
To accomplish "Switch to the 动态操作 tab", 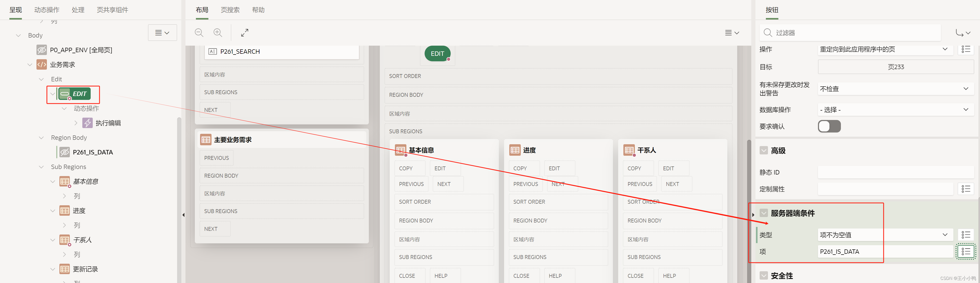I will tap(47, 10).
